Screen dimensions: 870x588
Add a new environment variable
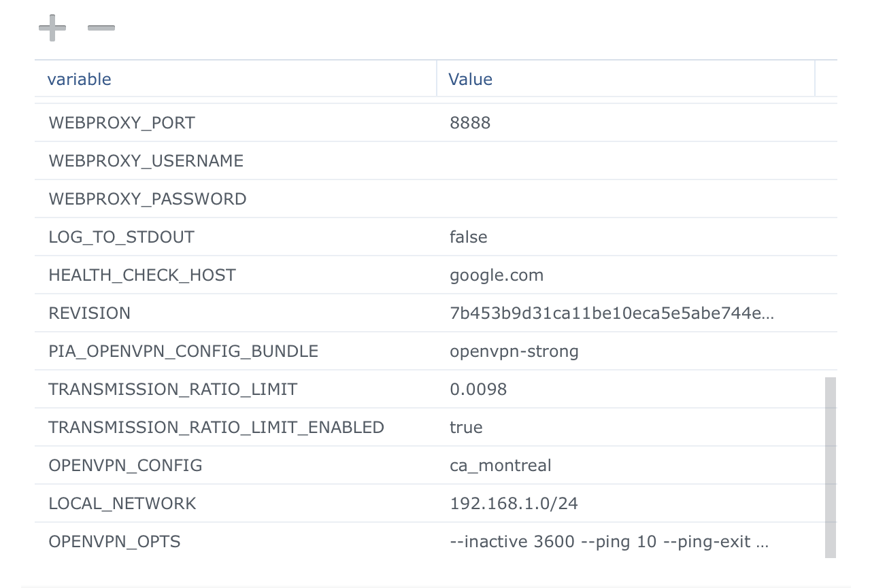(x=51, y=27)
